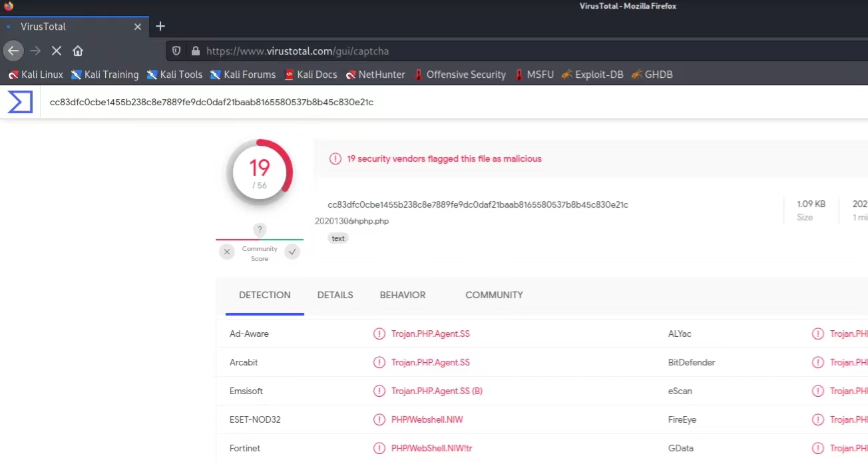Switch to the BEHAVIOR tab

point(403,295)
